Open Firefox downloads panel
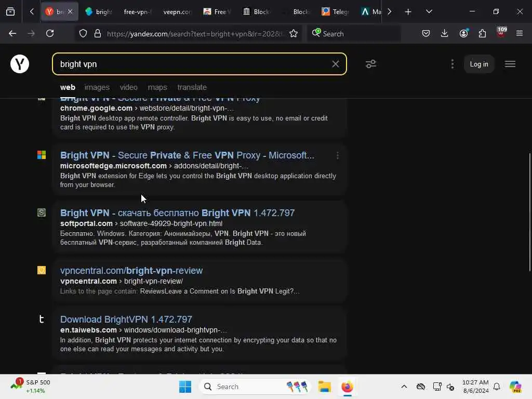This screenshot has height=399, width=532. [x=445, y=34]
